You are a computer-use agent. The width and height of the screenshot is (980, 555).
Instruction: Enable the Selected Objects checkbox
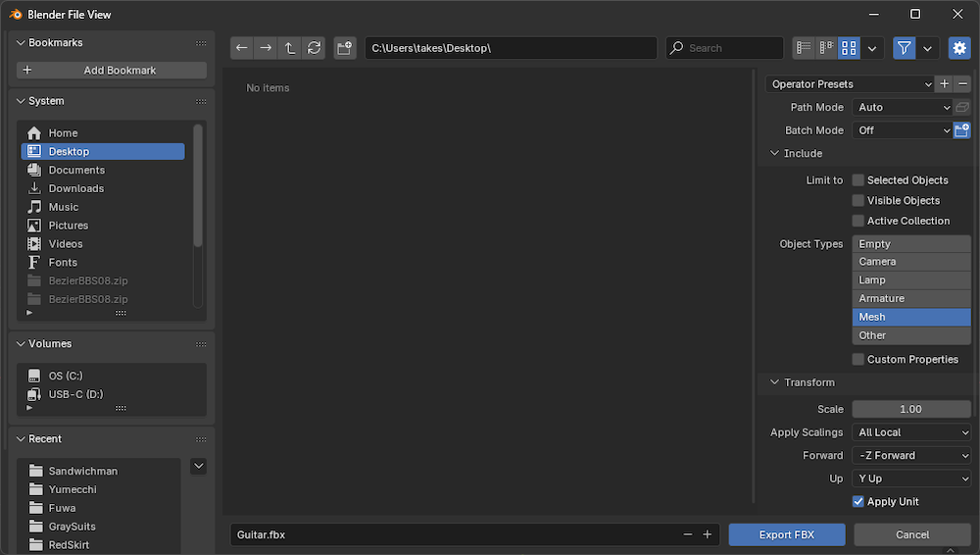click(x=858, y=180)
